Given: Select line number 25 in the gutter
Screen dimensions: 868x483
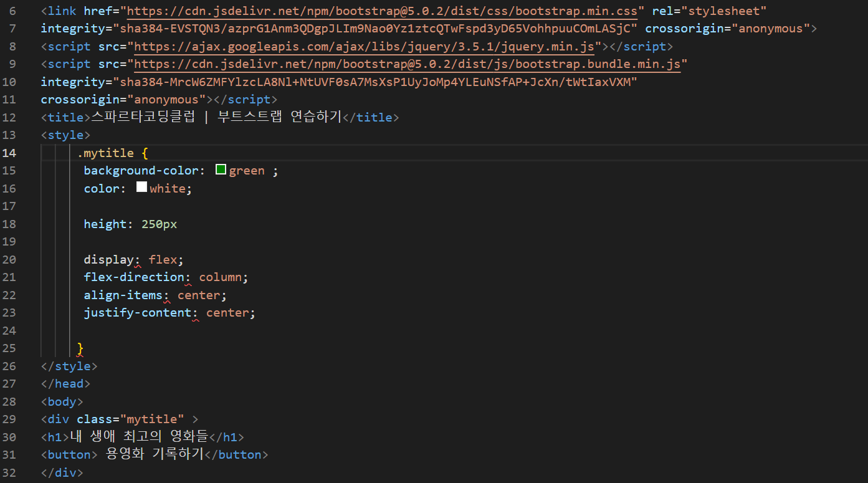Looking at the screenshot, I should 9,348.
